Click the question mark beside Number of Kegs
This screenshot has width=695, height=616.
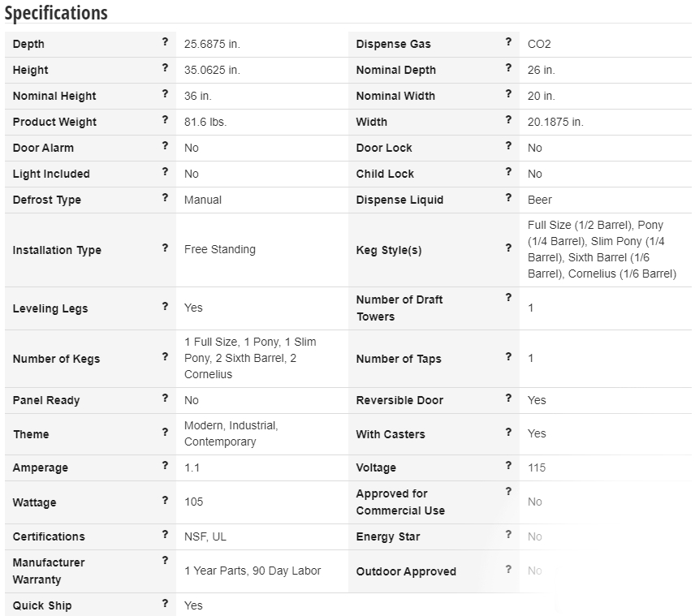tap(165, 356)
